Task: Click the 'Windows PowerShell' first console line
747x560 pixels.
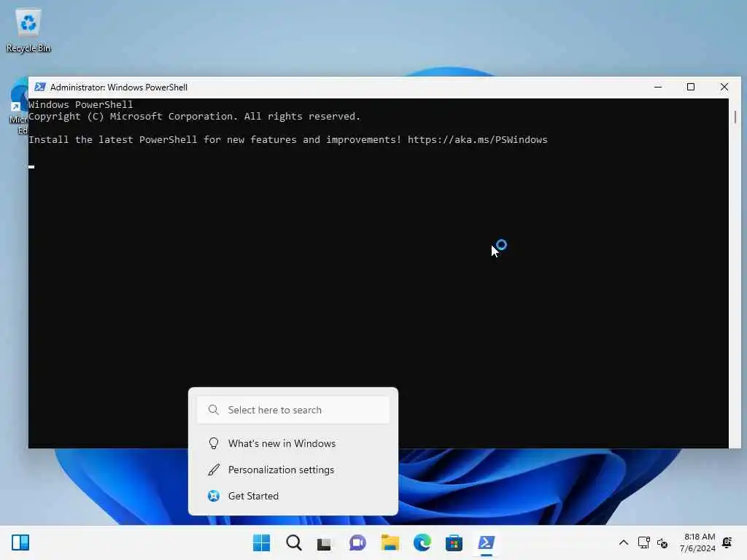Action: click(x=80, y=104)
